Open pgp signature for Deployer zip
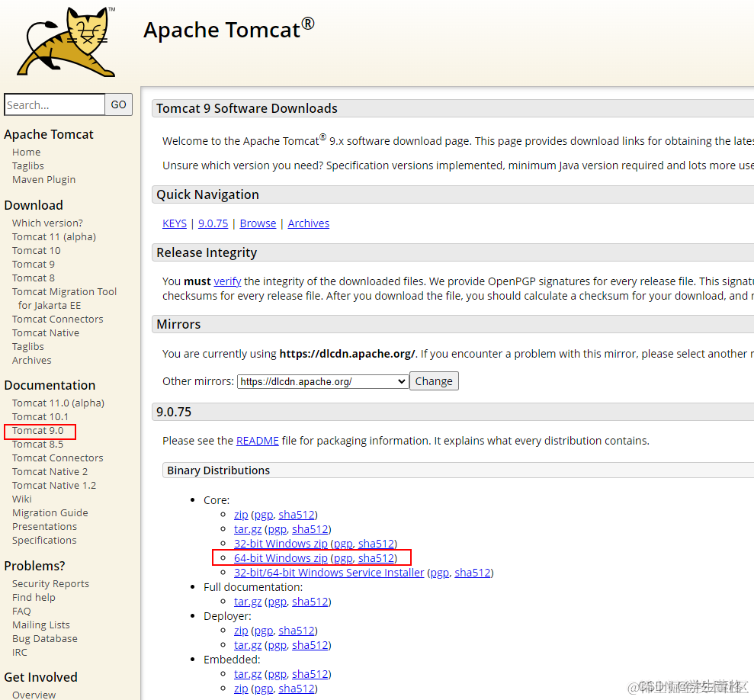This screenshot has width=754, height=700. 264,631
